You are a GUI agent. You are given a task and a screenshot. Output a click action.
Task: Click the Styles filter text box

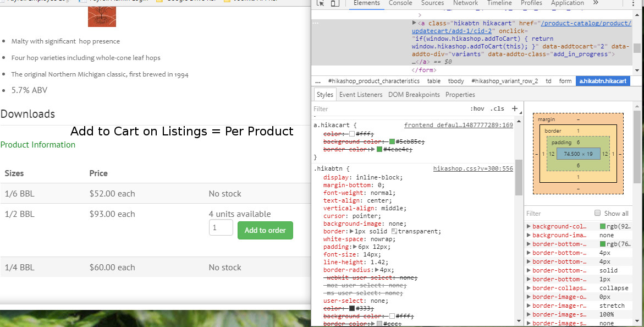pos(385,109)
